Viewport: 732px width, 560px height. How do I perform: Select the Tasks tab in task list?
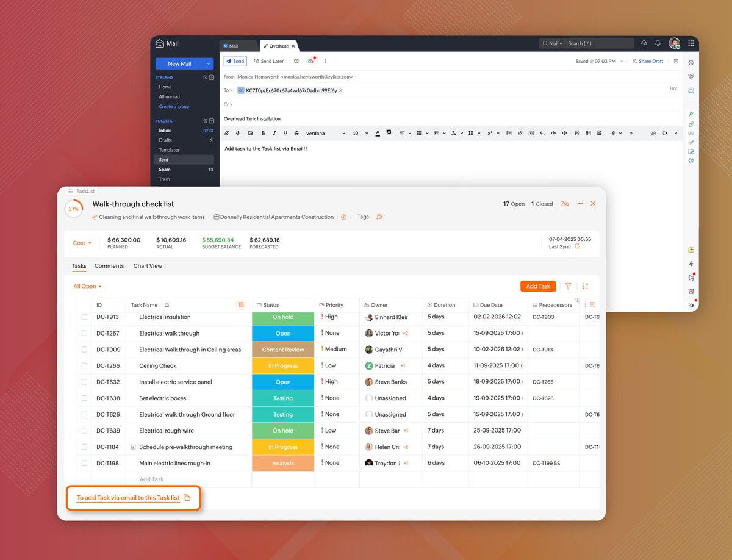(x=79, y=266)
